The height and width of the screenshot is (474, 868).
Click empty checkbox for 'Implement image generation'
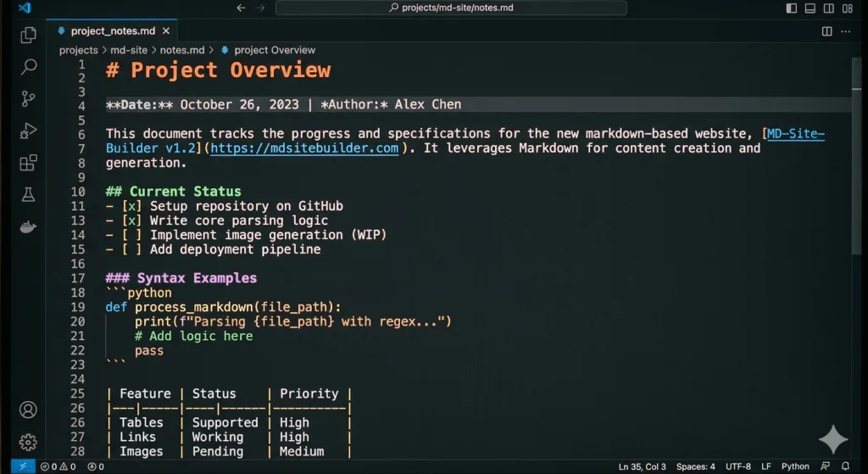131,235
